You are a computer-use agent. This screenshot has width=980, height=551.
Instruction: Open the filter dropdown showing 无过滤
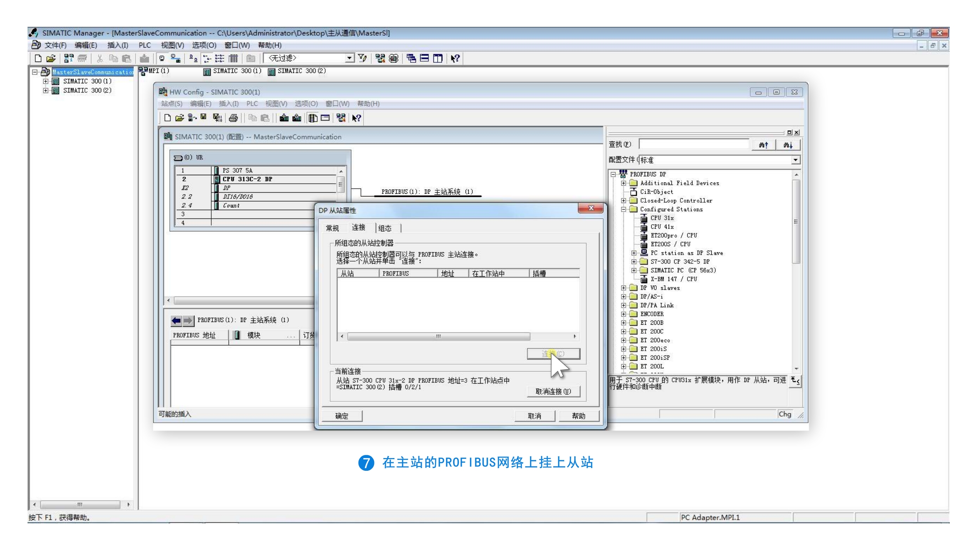click(349, 59)
